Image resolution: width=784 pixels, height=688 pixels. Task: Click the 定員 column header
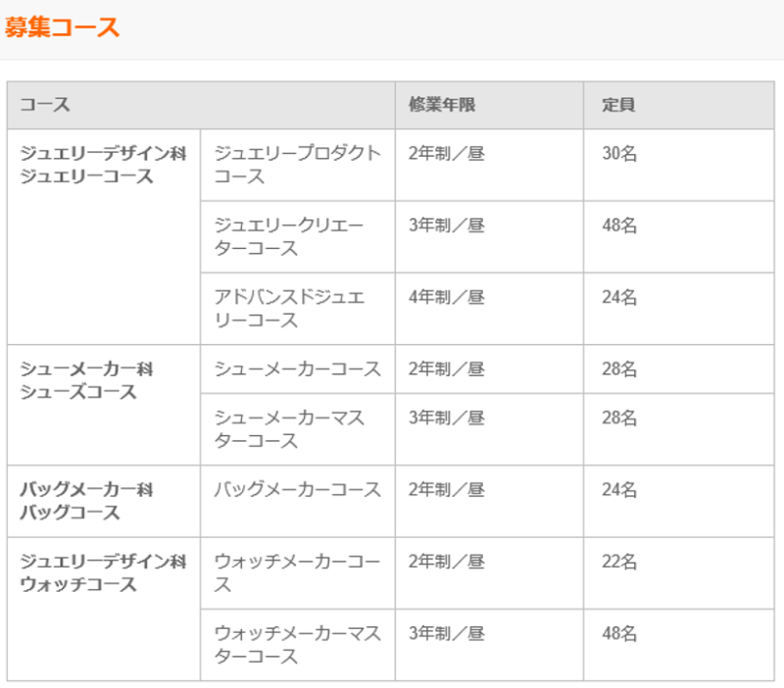[679, 105]
